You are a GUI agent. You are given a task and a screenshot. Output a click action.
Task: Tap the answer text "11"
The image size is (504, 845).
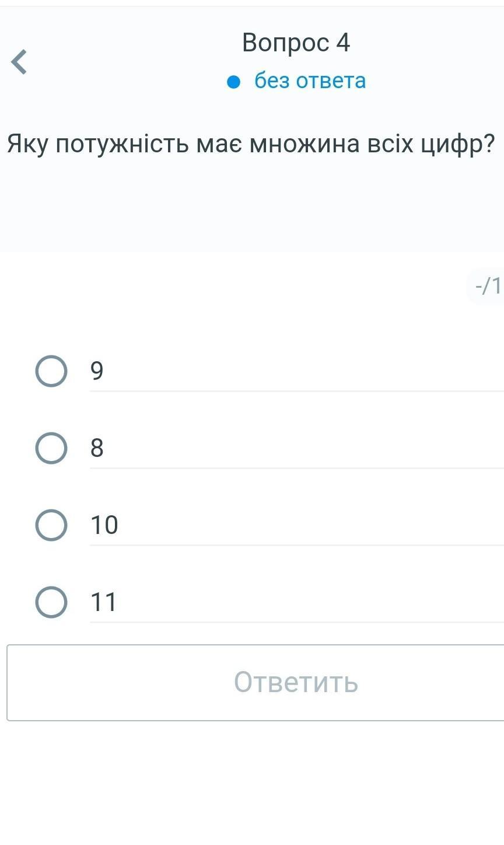pyautogui.click(x=104, y=602)
